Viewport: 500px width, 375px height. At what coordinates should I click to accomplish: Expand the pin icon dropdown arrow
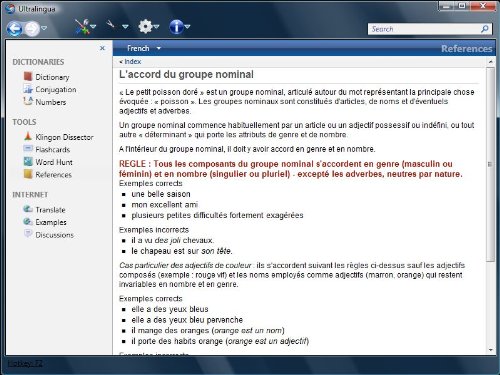[125, 26]
